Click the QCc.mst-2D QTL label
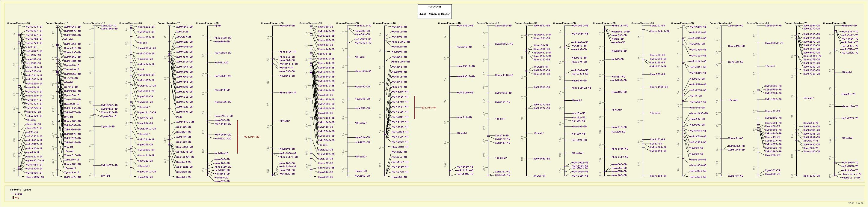Image resolution: width=868 pixels, height=207 pixels. (x=252, y=137)
